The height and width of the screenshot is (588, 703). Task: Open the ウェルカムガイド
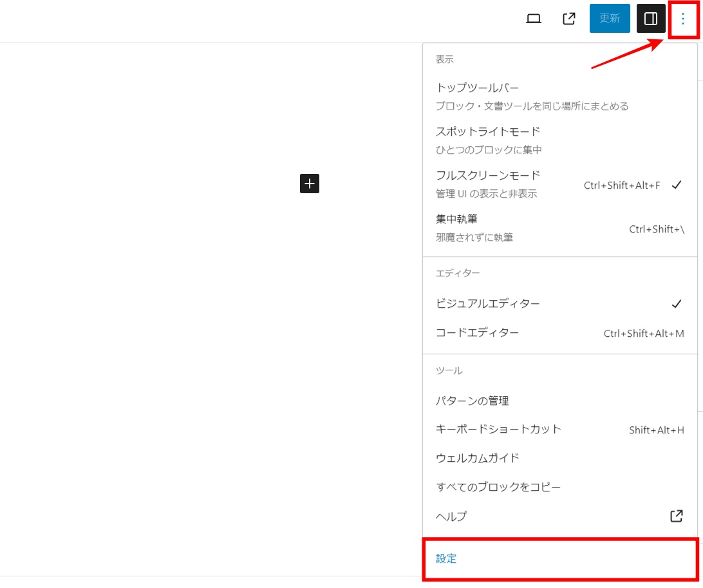[478, 458]
